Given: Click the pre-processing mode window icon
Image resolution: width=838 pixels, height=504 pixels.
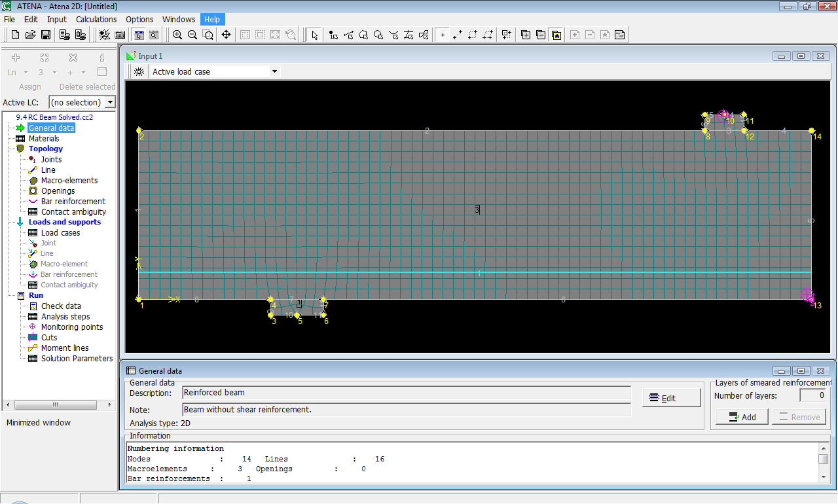Looking at the screenshot, I should [x=139, y=35].
